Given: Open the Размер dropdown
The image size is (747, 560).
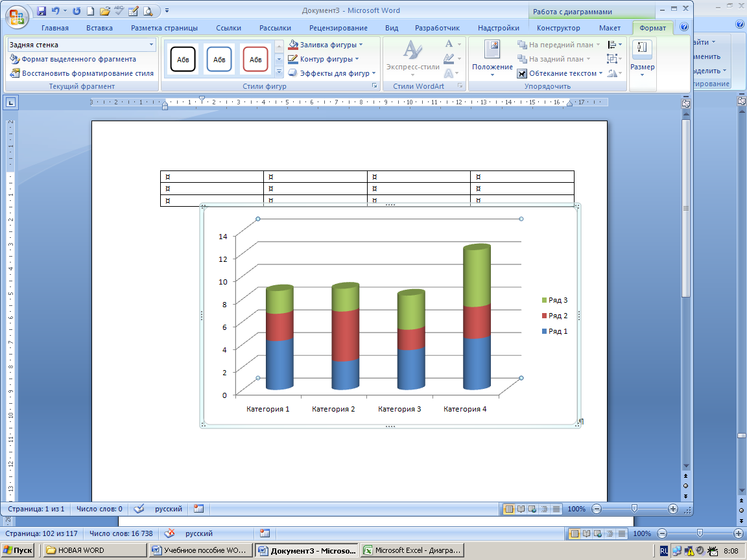Looking at the screenshot, I should pyautogui.click(x=642, y=58).
